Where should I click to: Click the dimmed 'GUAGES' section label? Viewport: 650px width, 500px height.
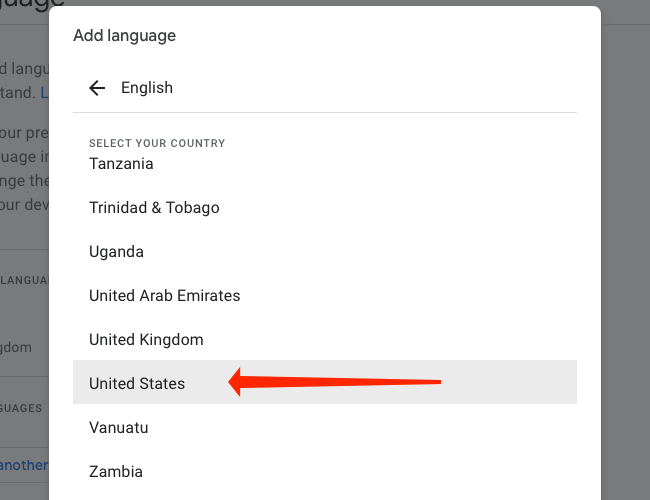point(21,408)
